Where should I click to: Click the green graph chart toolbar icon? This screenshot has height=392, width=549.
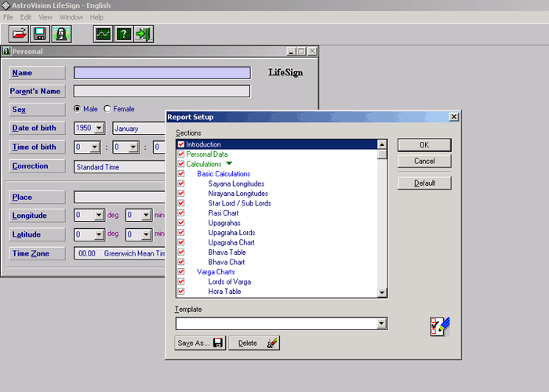[104, 34]
